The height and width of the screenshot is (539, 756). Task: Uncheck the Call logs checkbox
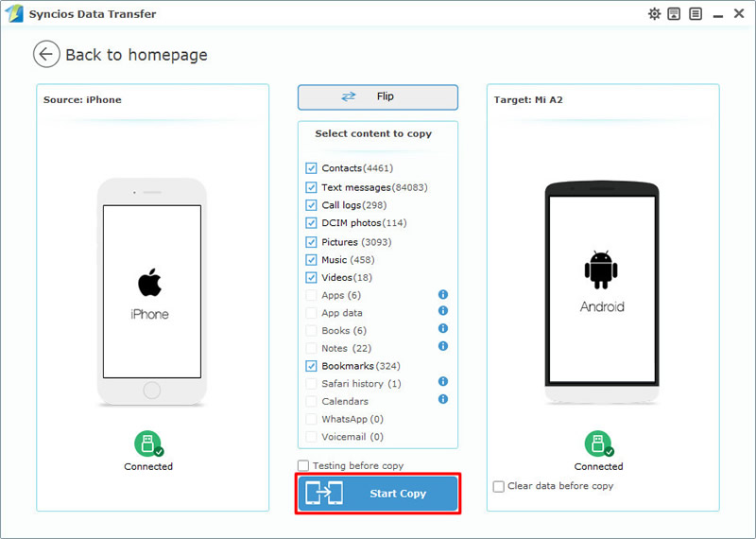coord(311,205)
